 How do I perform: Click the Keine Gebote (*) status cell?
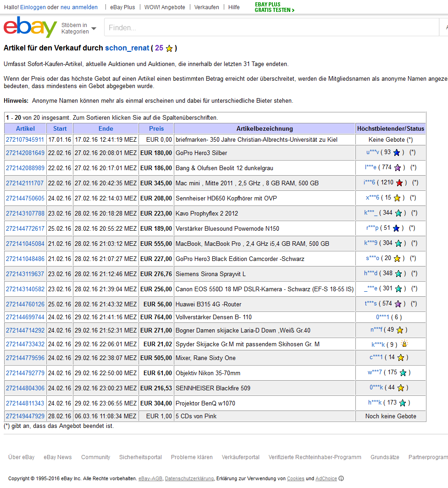pyautogui.click(x=390, y=139)
